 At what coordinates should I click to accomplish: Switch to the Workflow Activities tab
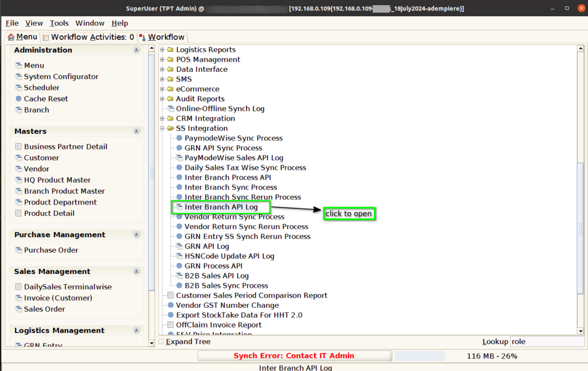click(x=88, y=37)
